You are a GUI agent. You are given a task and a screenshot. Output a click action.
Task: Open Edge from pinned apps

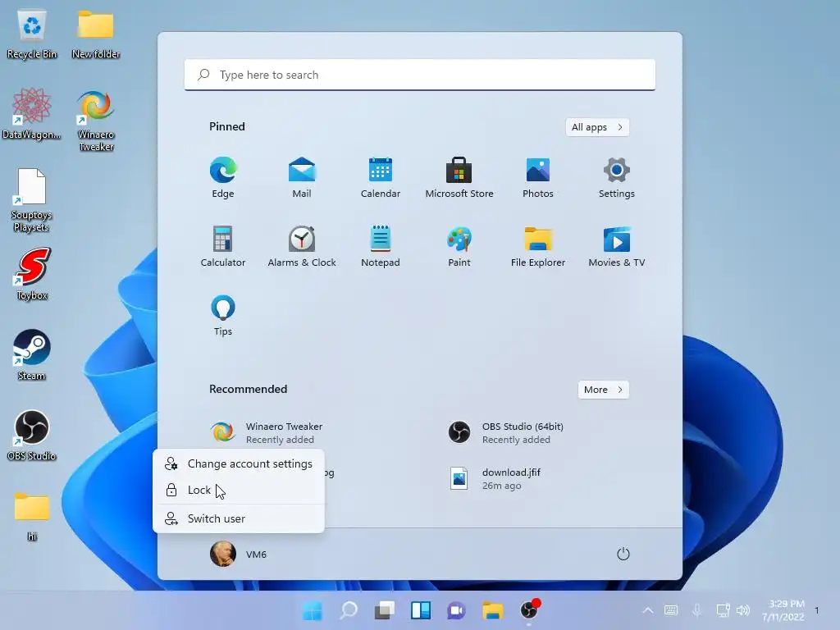pos(223,178)
